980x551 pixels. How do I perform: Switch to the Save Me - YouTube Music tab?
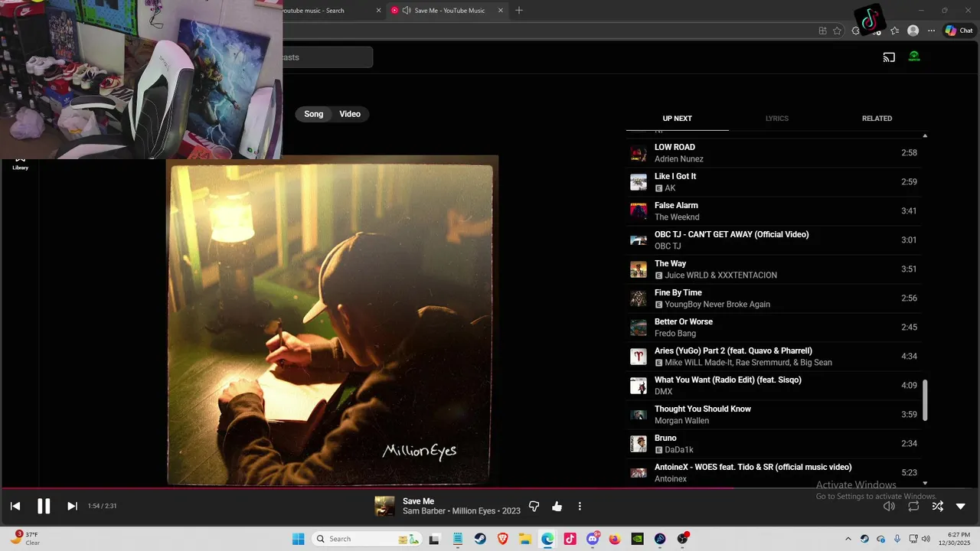click(449, 11)
